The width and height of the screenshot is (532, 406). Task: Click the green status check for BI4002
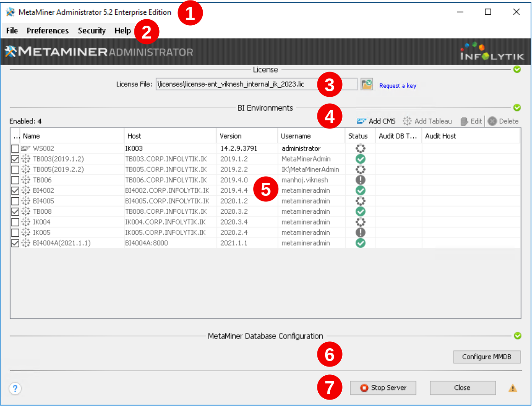pos(360,190)
